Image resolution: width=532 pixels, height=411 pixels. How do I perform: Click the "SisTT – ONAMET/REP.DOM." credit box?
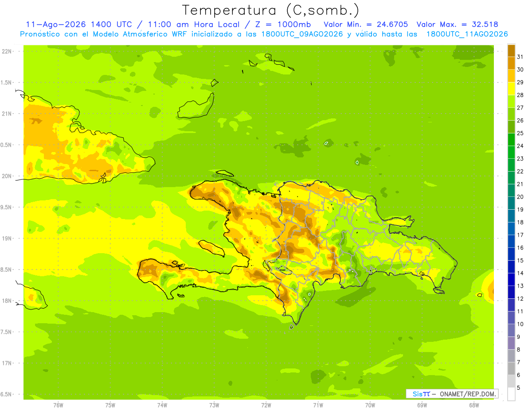click(x=452, y=394)
